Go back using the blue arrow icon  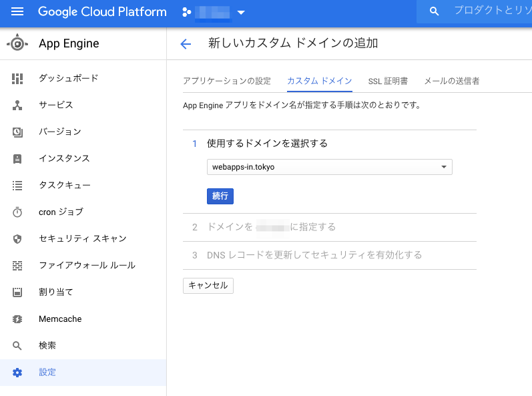186,44
